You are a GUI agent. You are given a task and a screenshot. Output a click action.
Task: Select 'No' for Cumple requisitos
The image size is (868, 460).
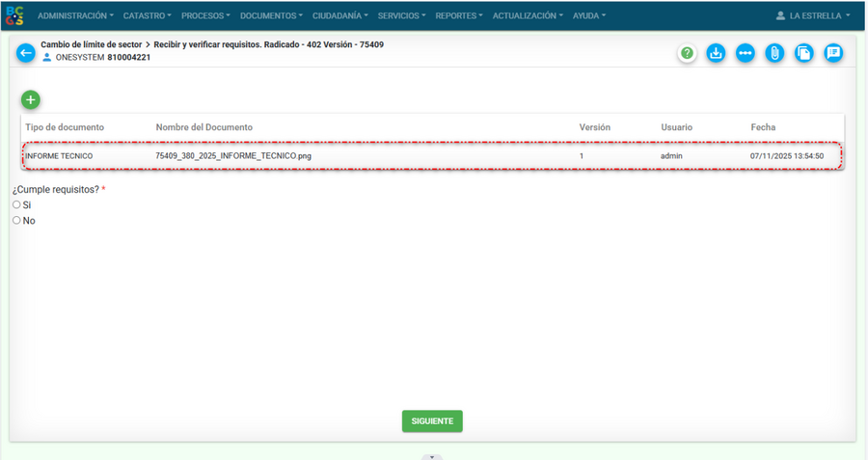click(16, 221)
